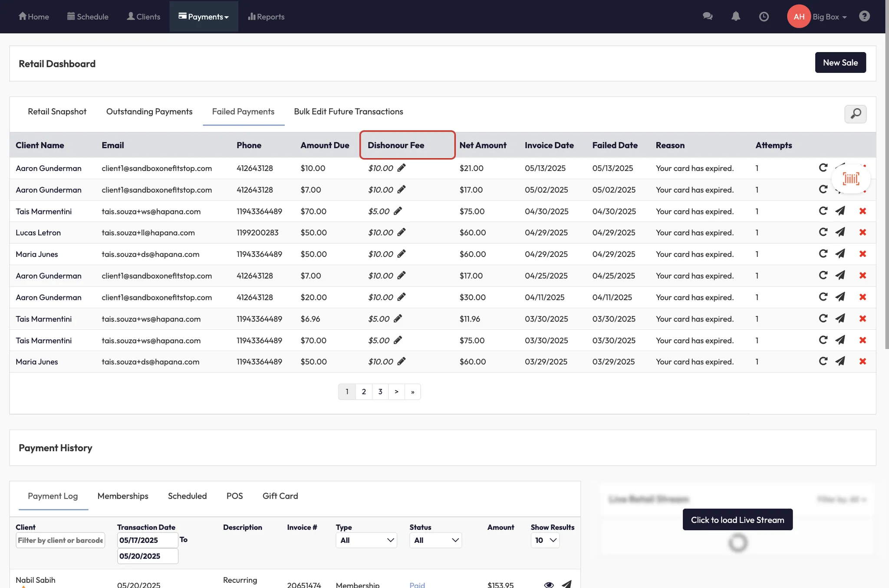Screen dimensions: 889x588
Task: Click the orange barcode scanner floating button
Action: pos(851,178)
